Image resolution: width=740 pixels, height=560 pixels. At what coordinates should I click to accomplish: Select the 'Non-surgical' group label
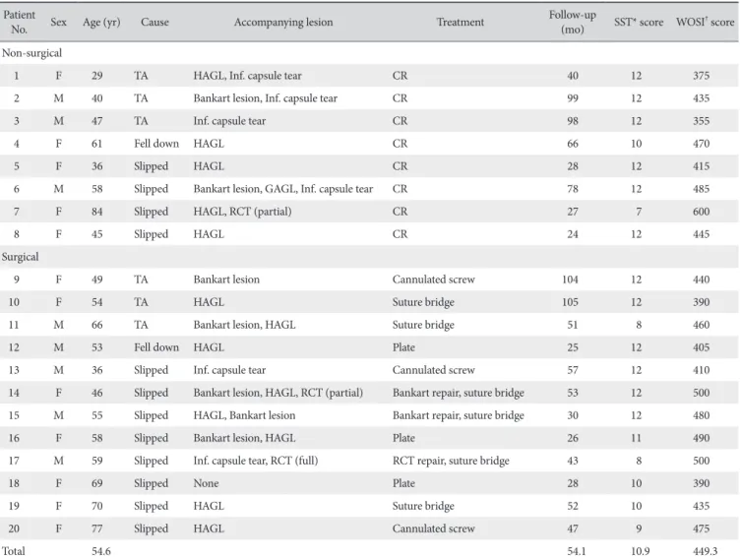[31, 53]
